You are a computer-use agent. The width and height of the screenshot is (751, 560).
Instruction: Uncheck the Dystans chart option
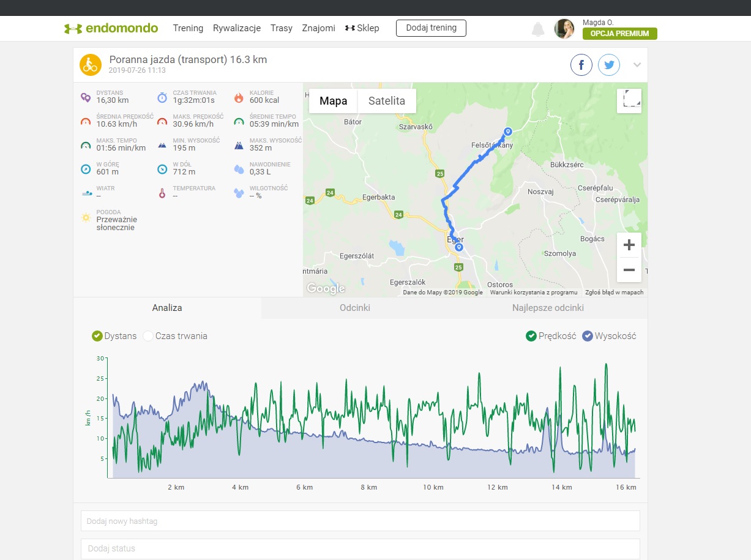97,336
